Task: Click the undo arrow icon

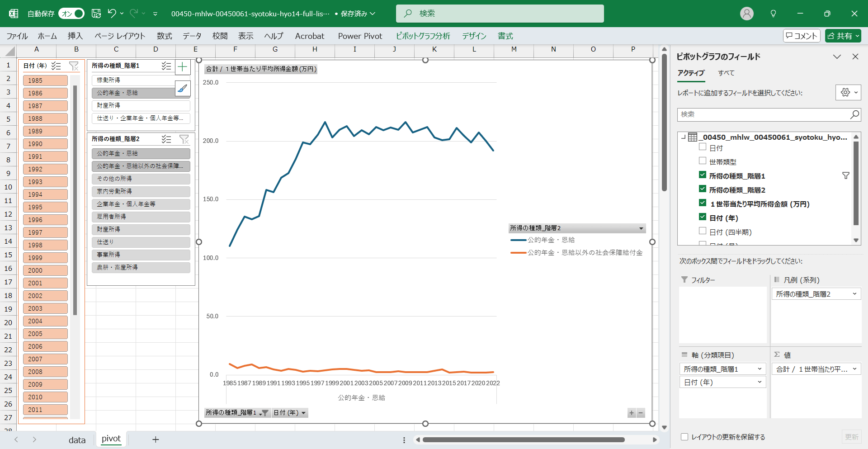Action: (x=112, y=14)
